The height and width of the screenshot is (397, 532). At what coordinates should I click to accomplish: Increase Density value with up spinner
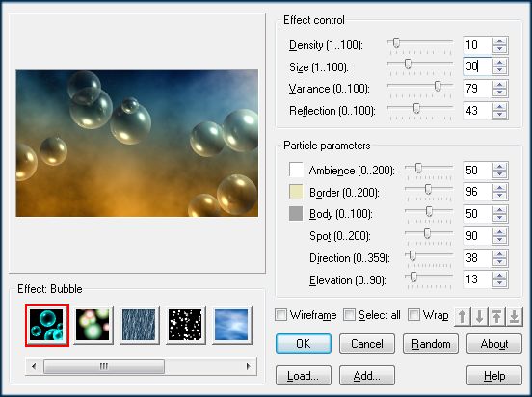point(500,41)
